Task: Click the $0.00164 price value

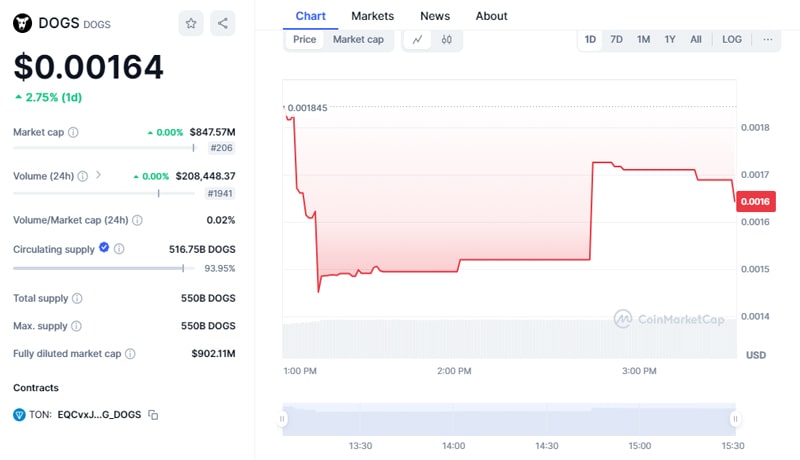Action: coord(88,67)
